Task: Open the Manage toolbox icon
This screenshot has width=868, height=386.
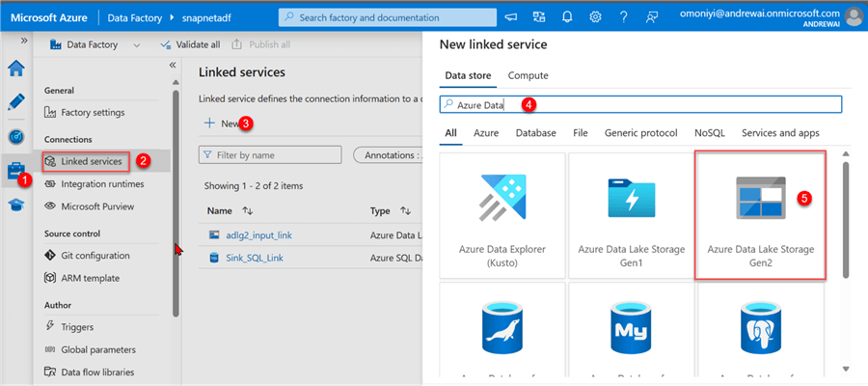Action: [x=15, y=171]
